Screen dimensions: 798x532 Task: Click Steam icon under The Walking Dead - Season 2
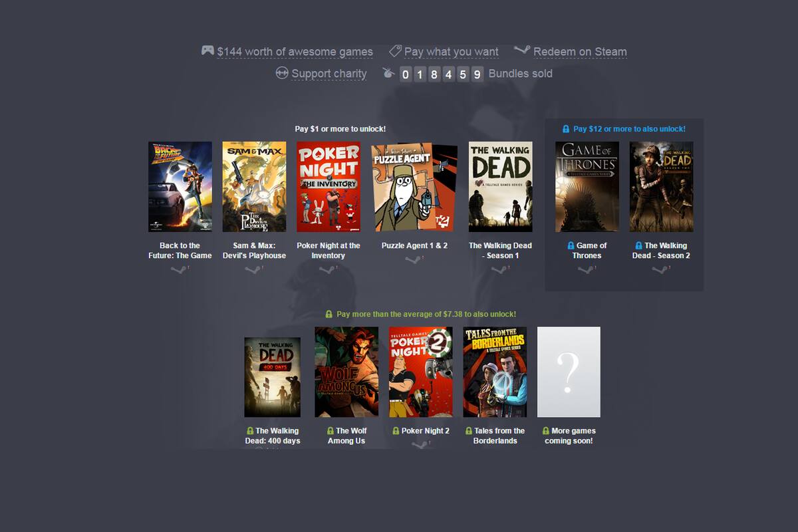coord(660,269)
